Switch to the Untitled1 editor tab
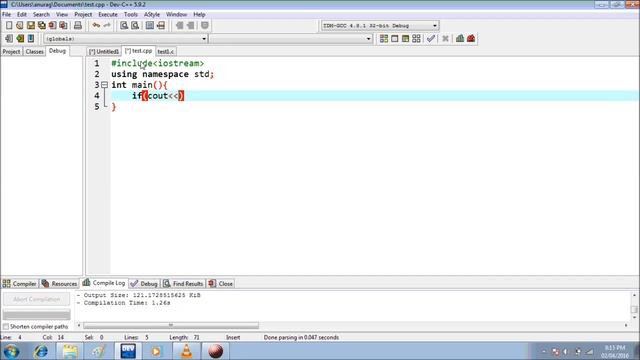Image resolution: width=640 pixels, height=360 pixels. (104, 51)
